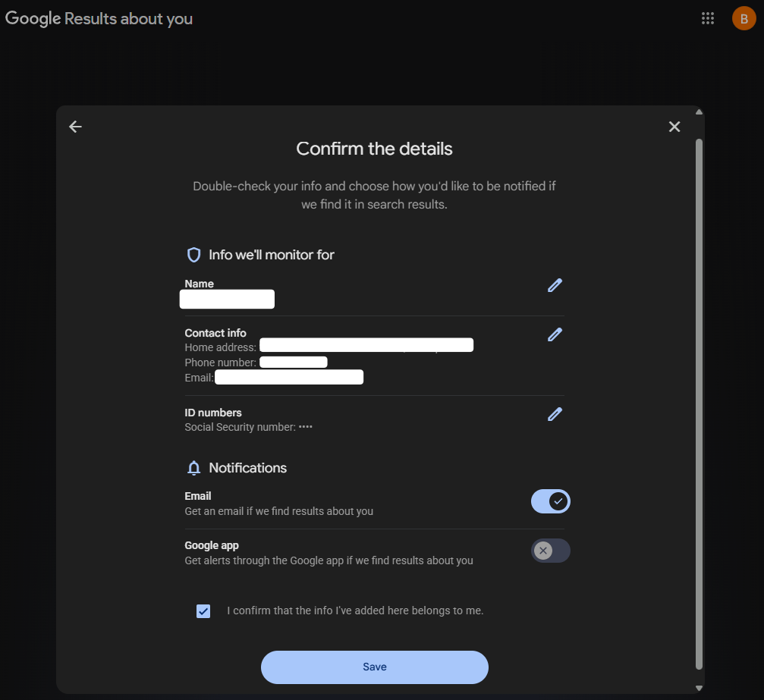Save the monitoring details
Image resolution: width=764 pixels, height=700 pixels.
point(374,667)
